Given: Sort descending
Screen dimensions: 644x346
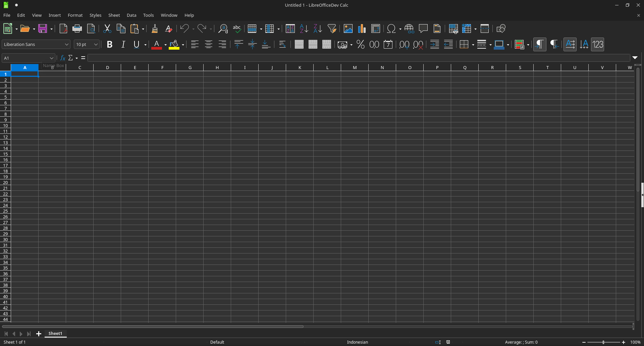Looking at the screenshot, I should pyautogui.click(x=318, y=28).
